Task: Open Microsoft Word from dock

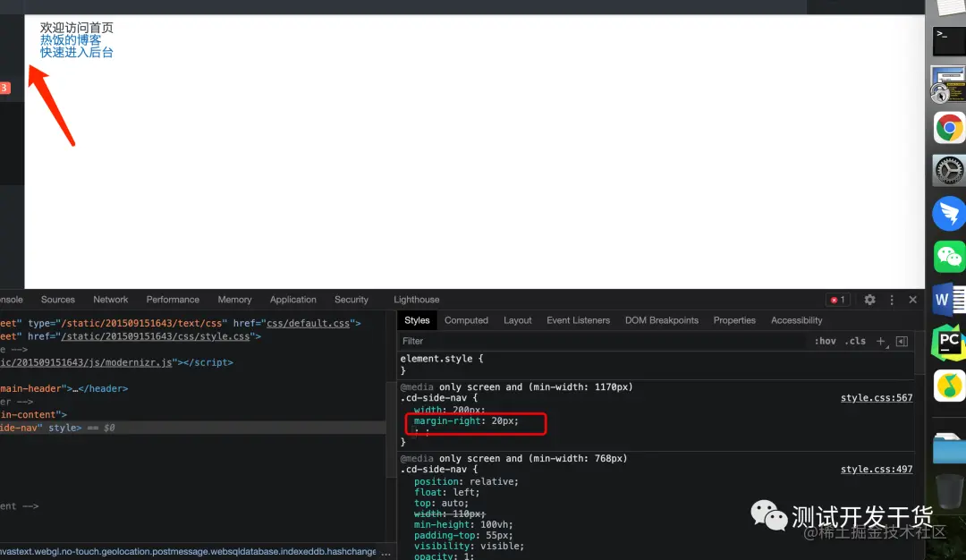Action: (x=949, y=300)
